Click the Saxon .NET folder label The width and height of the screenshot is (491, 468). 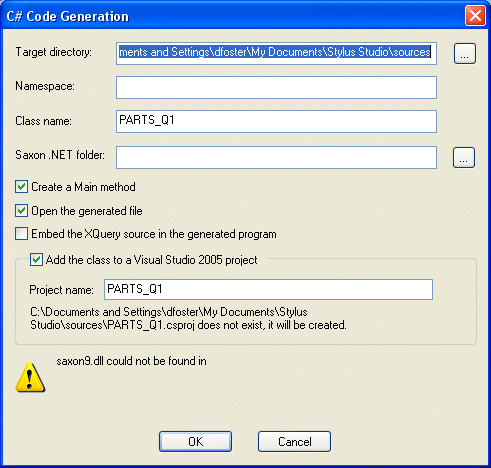(60, 155)
